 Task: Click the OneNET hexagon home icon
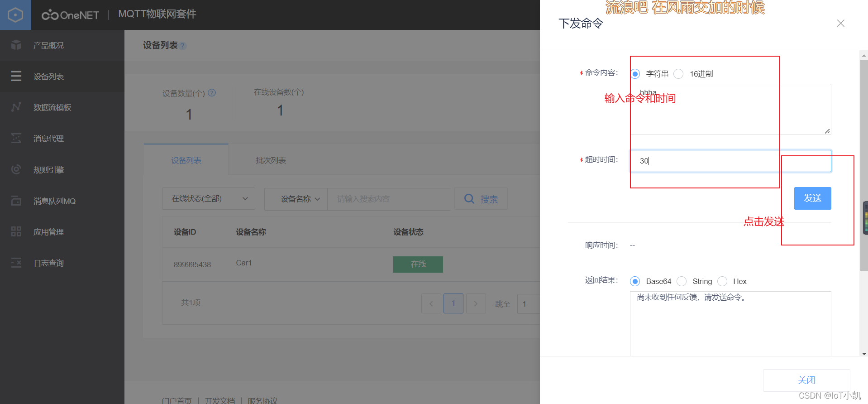(x=15, y=15)
